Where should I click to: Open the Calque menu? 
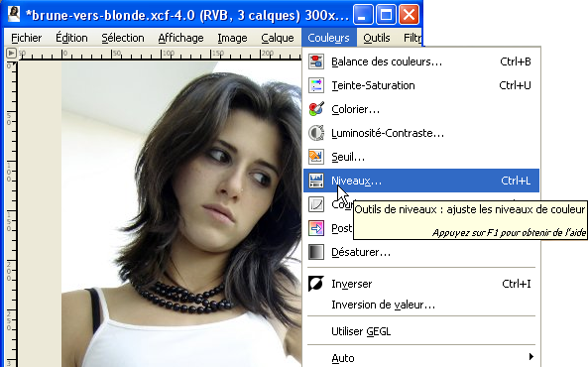[x=278, y=38]
